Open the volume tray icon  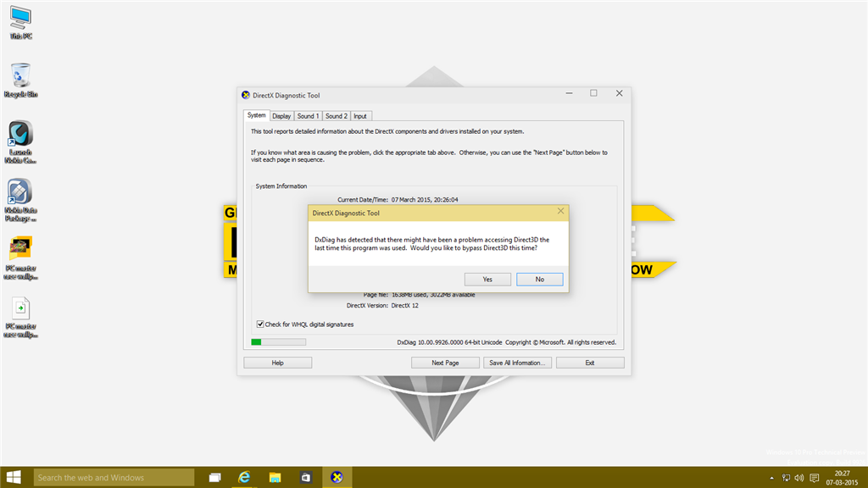[799, 478]
